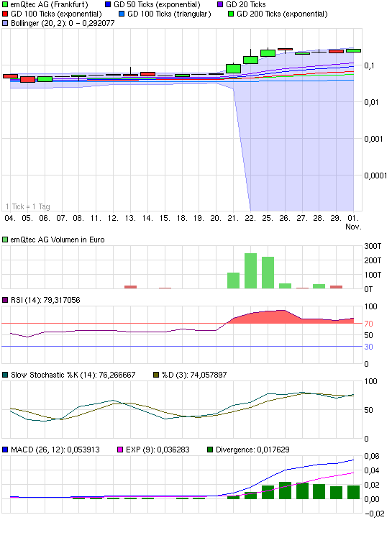
Task: Click the green emQtec AG (Frankfurt) legend swatch
Action: click(5, 5)
